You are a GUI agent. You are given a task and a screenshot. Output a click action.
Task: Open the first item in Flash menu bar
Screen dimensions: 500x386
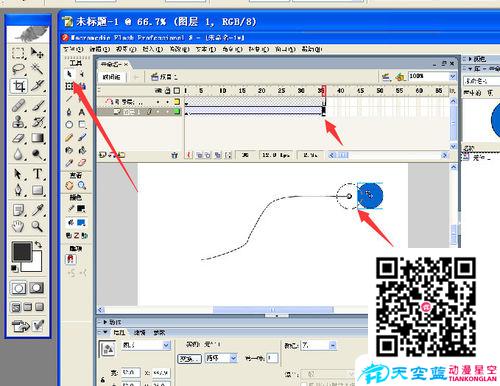point(73,49)
